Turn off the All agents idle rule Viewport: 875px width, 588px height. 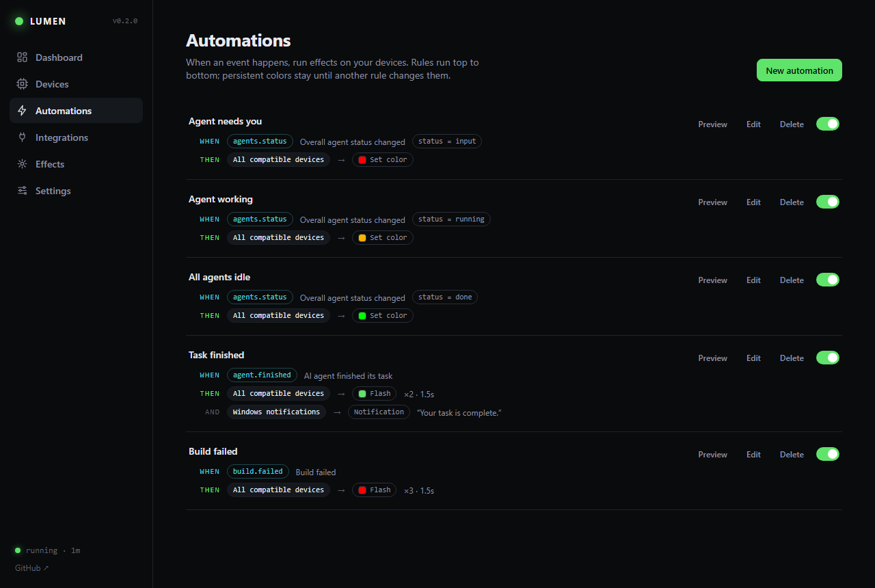828,280
